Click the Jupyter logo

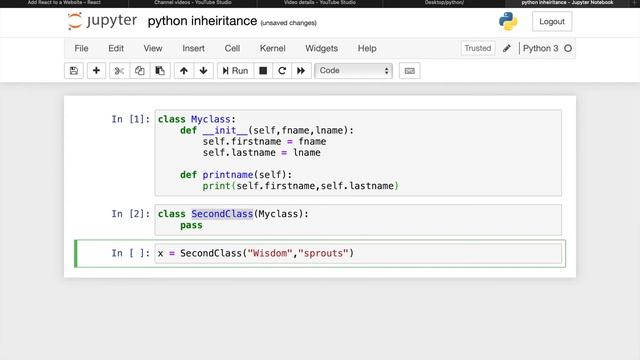[102, 21]
